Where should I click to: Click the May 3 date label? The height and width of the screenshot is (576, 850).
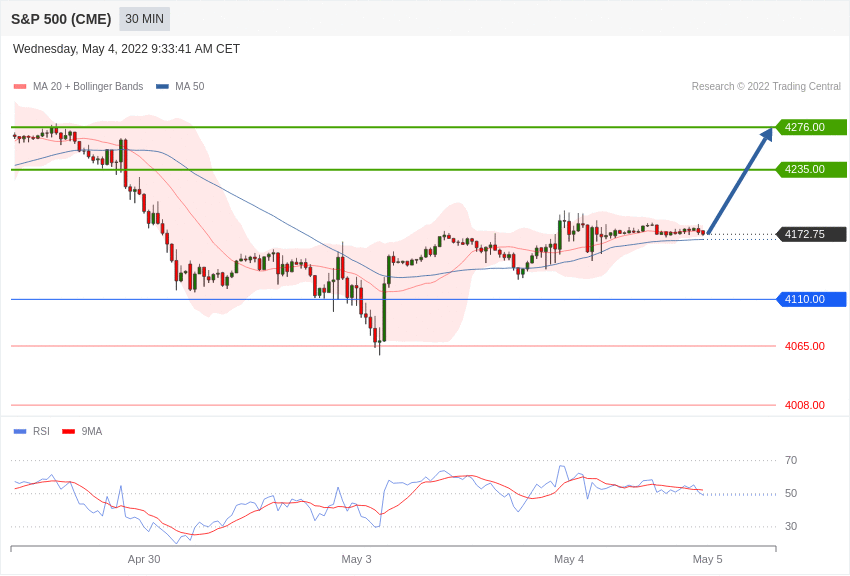356,559
